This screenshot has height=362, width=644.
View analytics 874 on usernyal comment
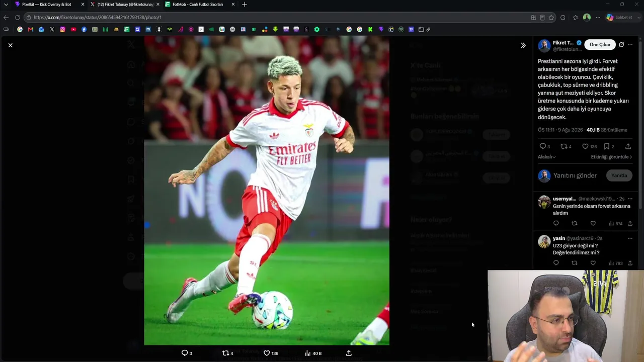pyautogui.click(x=615, y=223)
